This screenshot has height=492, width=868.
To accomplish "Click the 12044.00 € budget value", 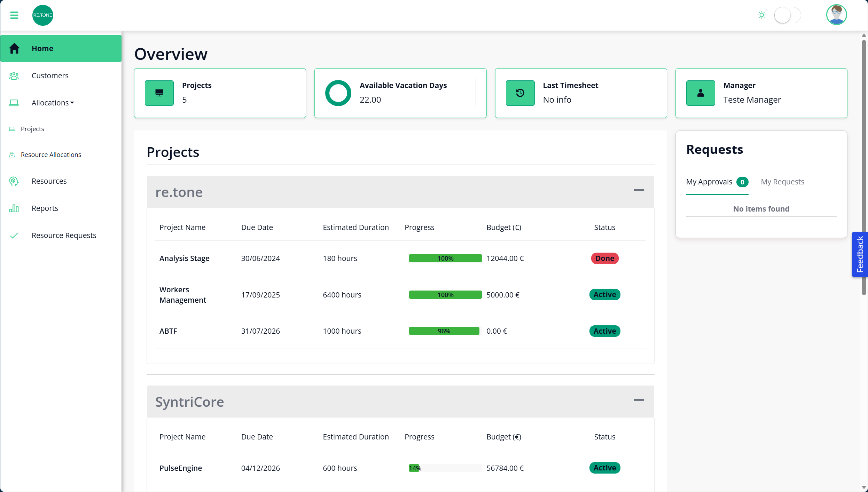I will (505, 258).
